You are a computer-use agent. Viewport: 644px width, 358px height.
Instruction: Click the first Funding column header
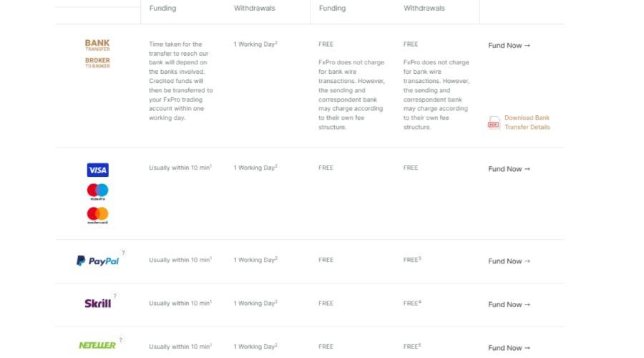click(162, 9)
